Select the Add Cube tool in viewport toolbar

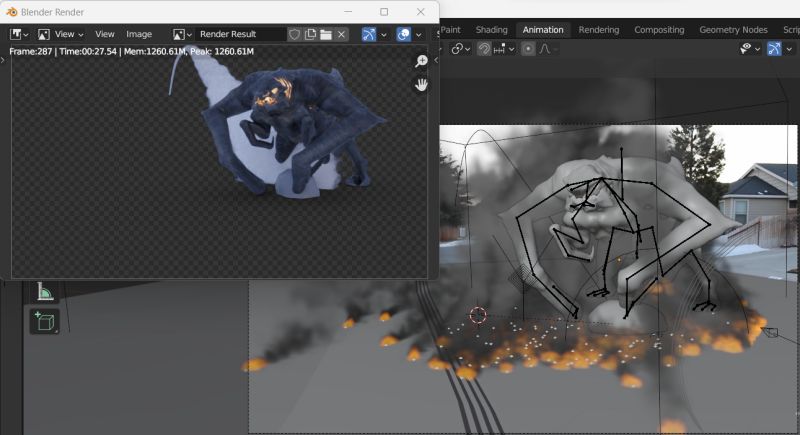pos(45,322)
